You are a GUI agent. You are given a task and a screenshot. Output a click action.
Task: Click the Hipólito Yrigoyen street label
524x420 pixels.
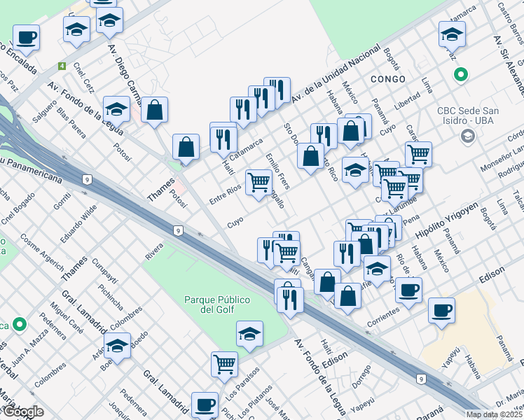tap(447, 220)
